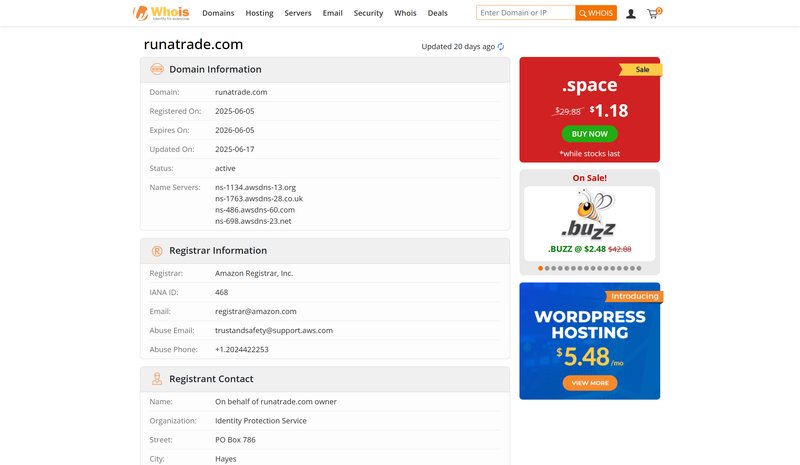Select organization Identity Protection Service
This screenshot has width=800, height=465.
(x=261, y=421)
